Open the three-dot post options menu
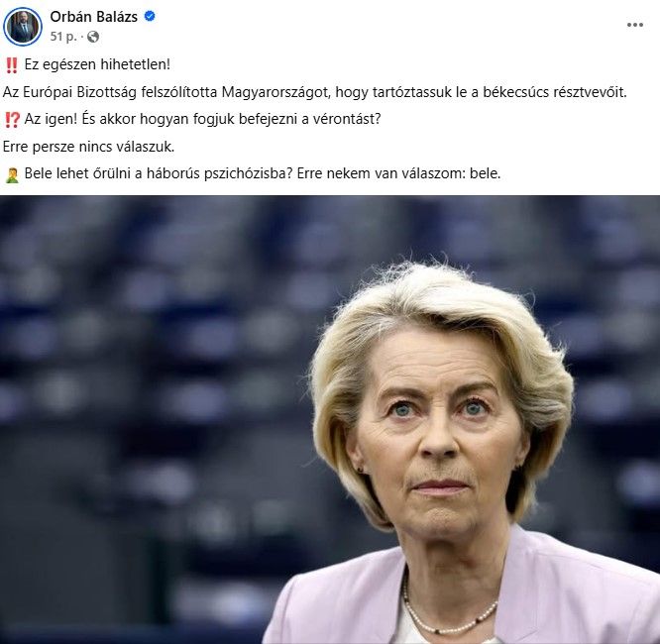The width and height of the screenshot is (660, 644). tap(635, 25)
